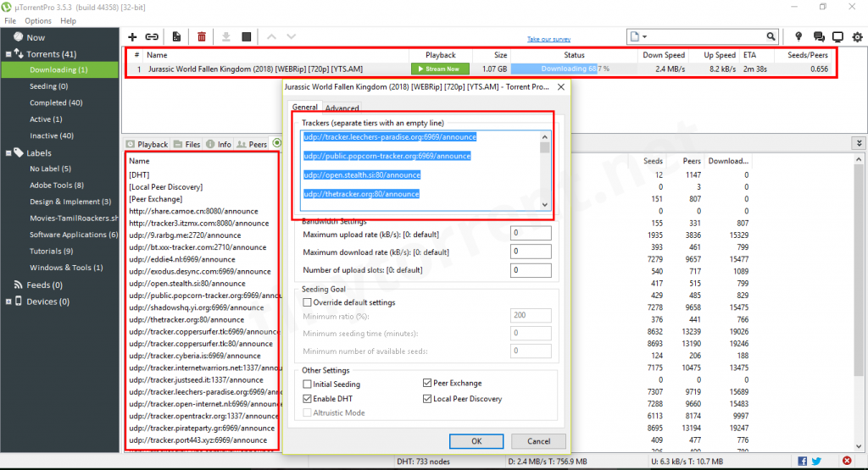Click the lightbulb tips icon in toolbar
The width and height of the screenshot is (868, 470).
click(798, 36)
